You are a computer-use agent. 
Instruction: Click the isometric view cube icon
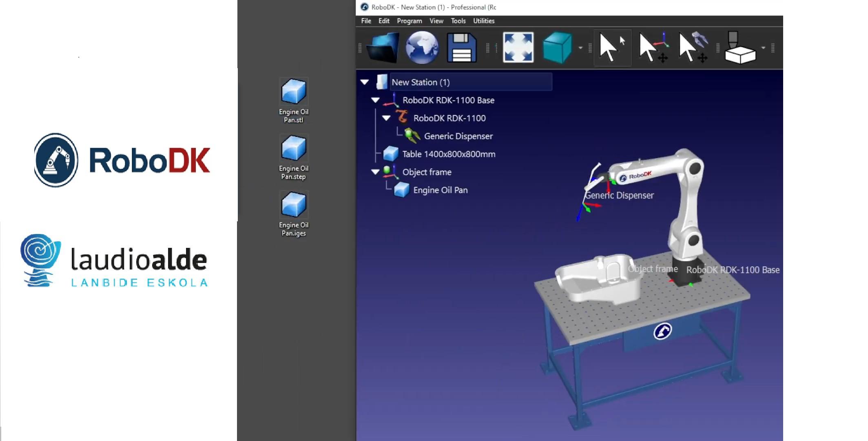(557, 48)
